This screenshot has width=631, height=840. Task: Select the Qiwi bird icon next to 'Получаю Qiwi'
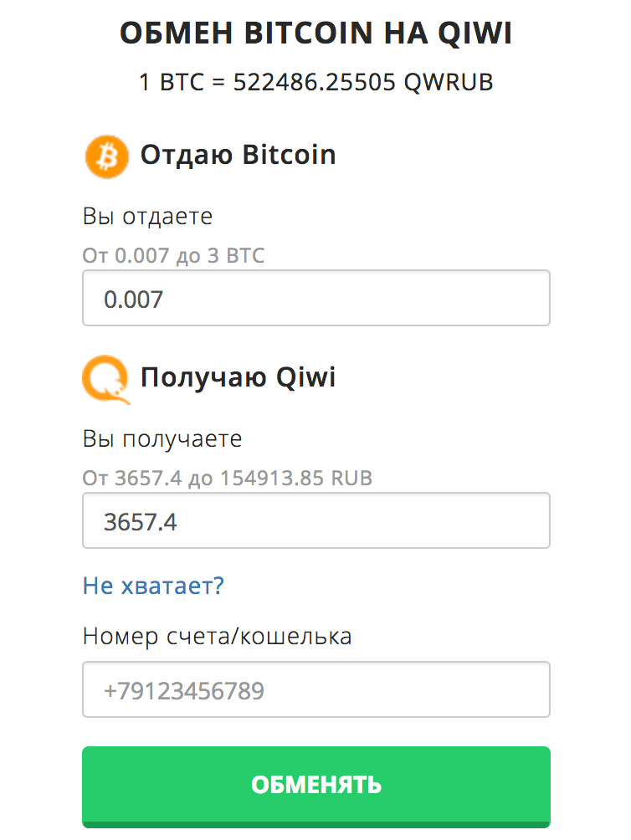point(106,380)
